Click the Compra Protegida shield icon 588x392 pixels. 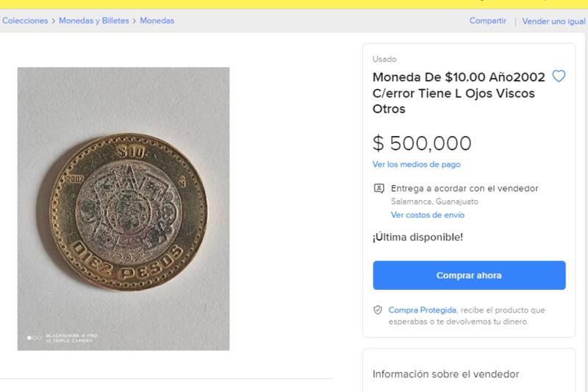click(x=378, y=310)
